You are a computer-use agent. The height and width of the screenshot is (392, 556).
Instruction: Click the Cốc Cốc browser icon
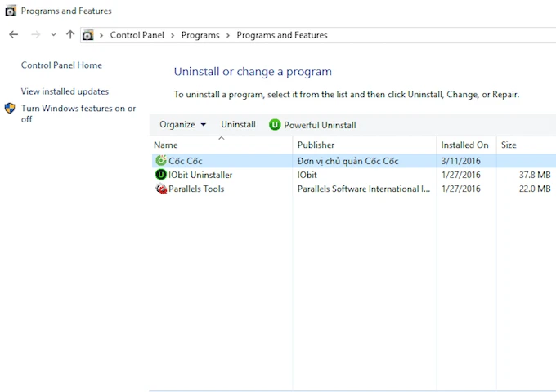[x=160, y=161]
